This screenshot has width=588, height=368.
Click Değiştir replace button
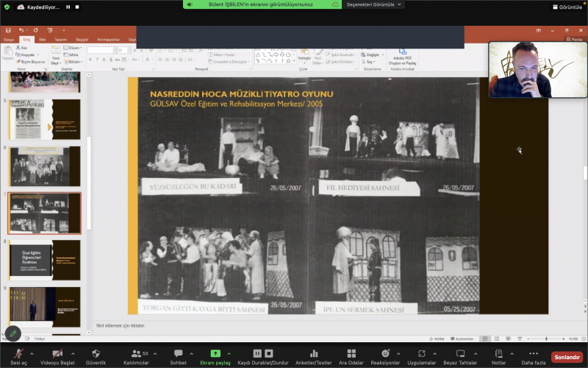[373, 54]
